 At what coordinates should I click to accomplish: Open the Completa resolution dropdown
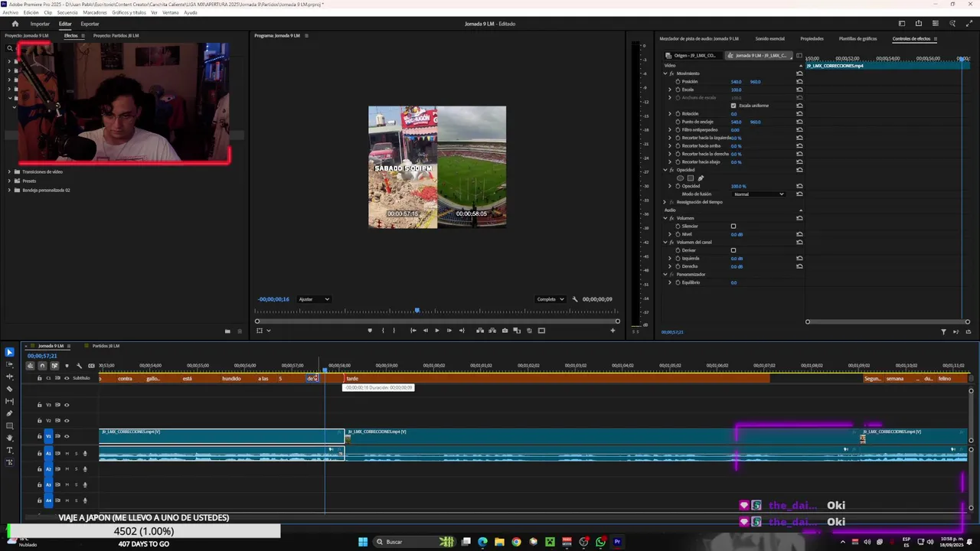click(550, 299)
